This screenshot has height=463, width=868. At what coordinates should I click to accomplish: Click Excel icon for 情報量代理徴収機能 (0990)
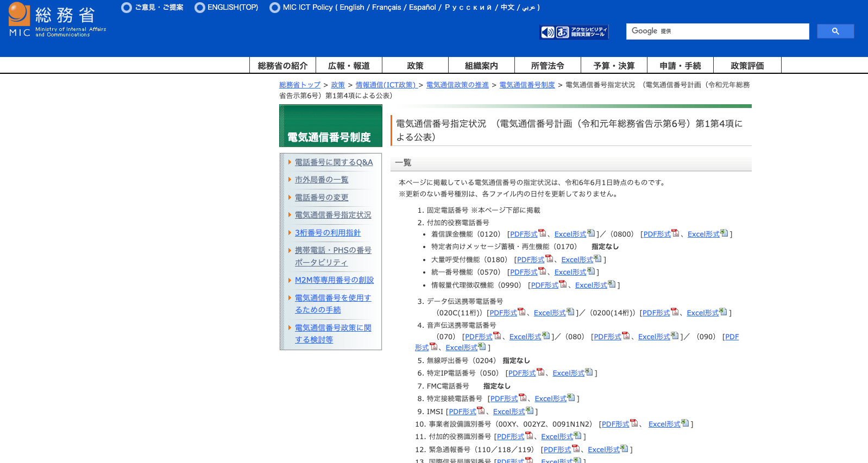(x=612, y=284)
